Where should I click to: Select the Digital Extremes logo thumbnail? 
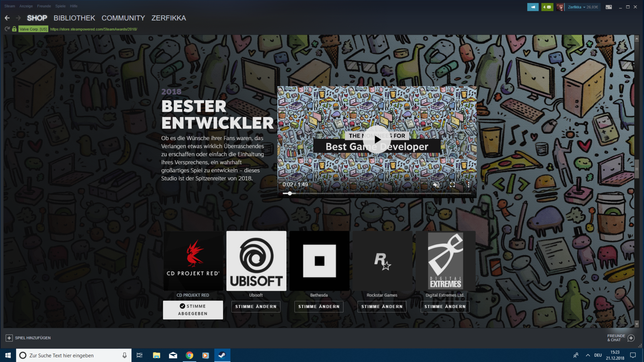pos(446,261)
